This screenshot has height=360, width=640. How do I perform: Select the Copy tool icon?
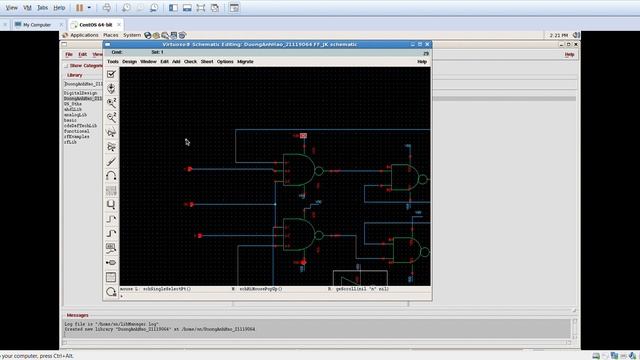pyautogui.click(x=111, y=147)
